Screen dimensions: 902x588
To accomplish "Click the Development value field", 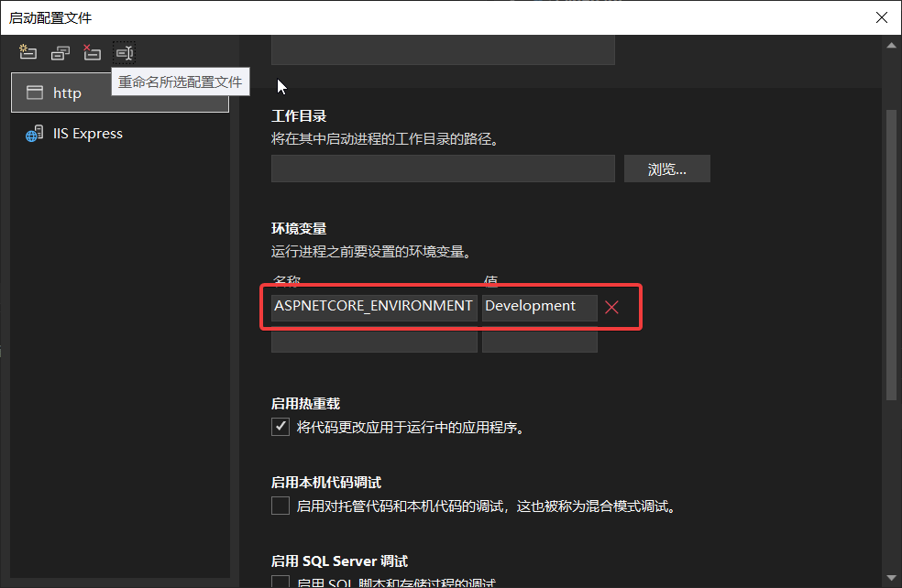I will (540, 307).
